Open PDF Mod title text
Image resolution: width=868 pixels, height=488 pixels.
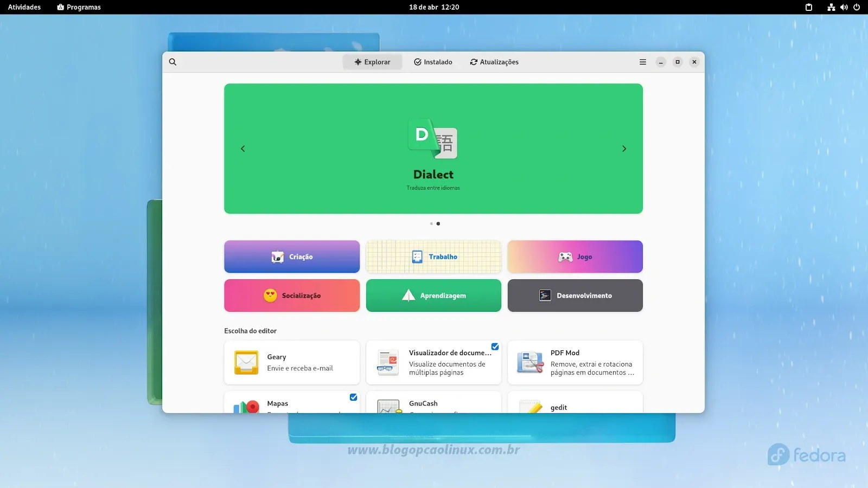[565, 352]
